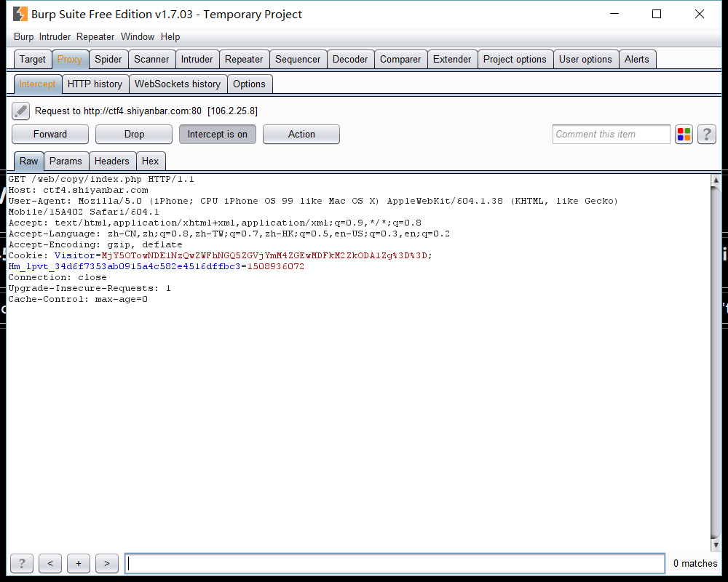Image resolution: width=728 pixels, height=582 pixels.
Task: Click the plus search options button
Action: click(79, 563)
